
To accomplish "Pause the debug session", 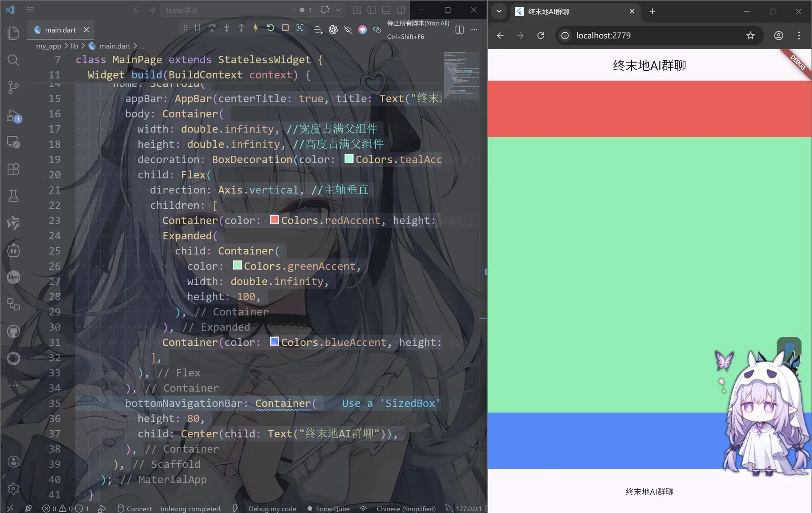I will click(198, 28).
